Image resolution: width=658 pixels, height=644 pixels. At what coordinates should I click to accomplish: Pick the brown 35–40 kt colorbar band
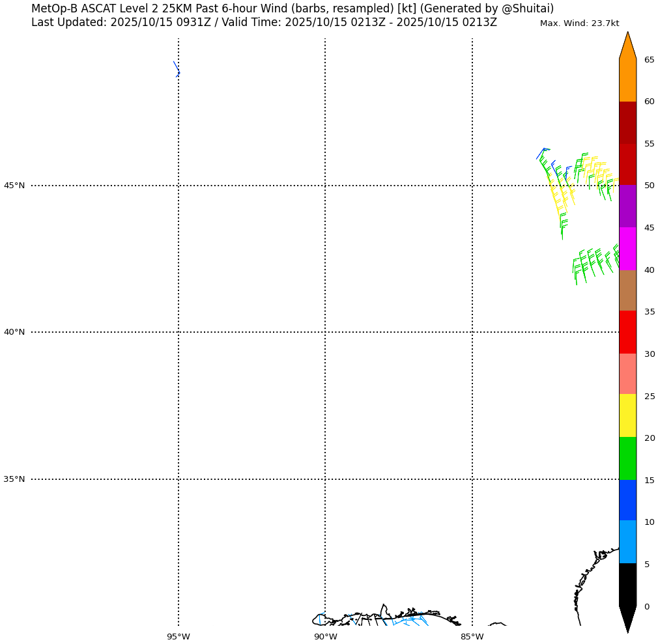tap(627, 290)
